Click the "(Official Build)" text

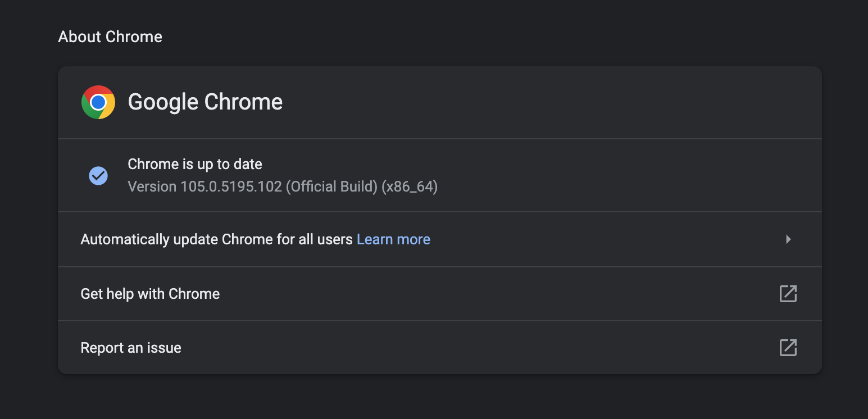331,186
